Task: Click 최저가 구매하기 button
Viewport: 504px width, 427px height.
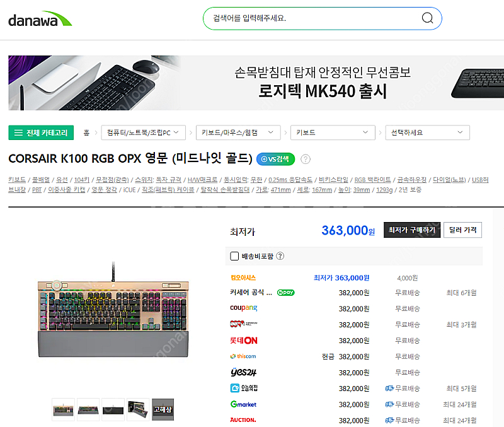Action: click(x=412, y=230)
